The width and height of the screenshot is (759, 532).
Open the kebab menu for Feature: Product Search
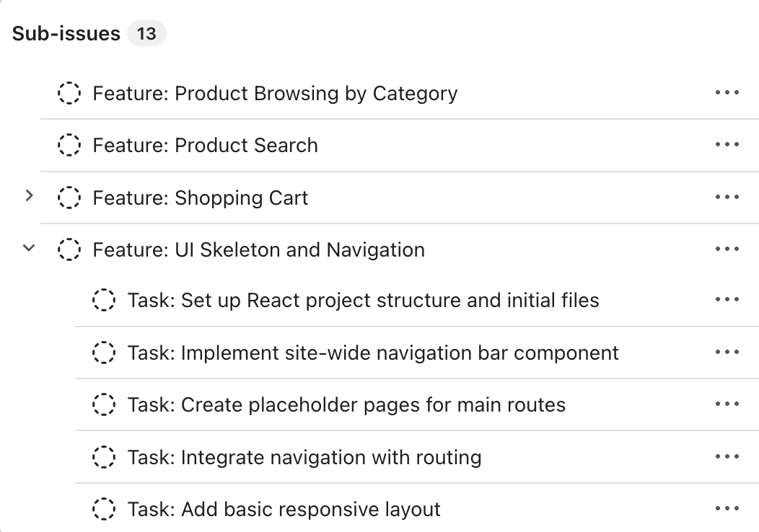[x=727, y=144]
